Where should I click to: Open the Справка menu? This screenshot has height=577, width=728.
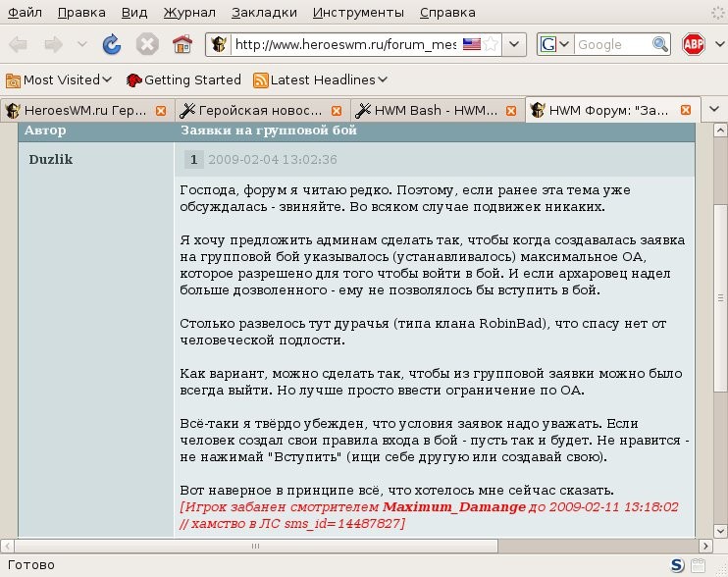tap(447, 13)
